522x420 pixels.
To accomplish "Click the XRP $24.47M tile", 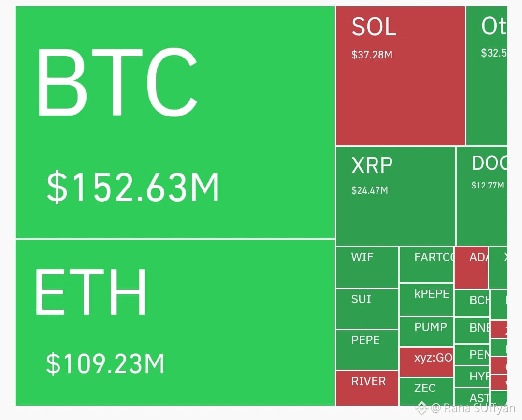I will 396,196.
